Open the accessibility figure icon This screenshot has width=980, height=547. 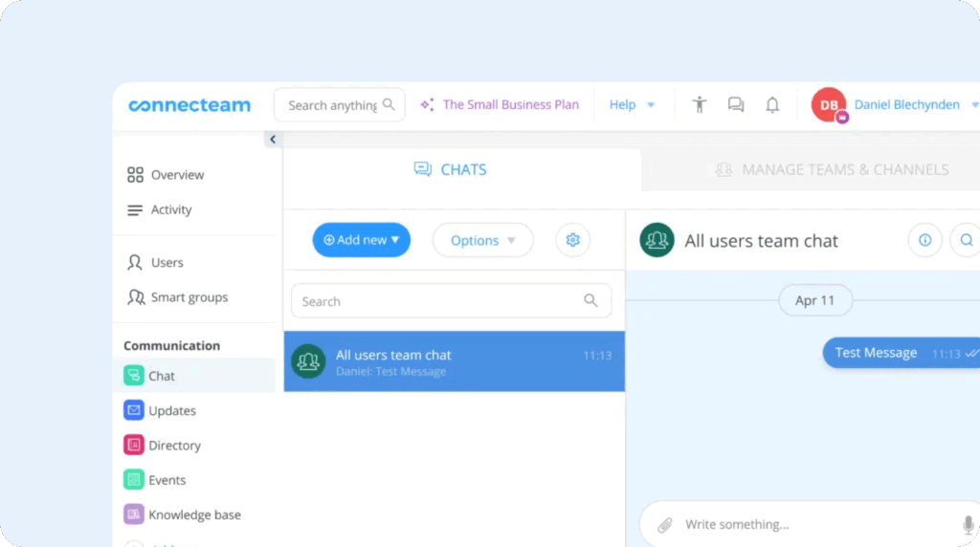pyautogui.click(x=700, y=104)
